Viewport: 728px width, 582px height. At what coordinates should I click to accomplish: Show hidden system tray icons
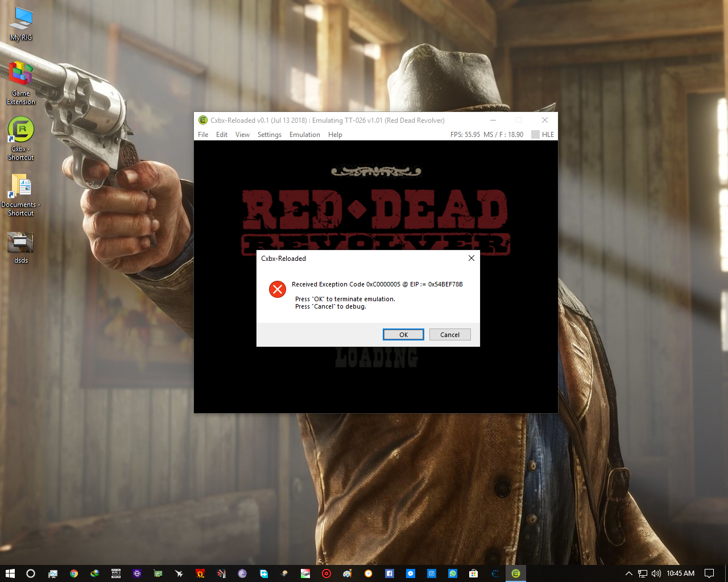click(x=628, y=573)
